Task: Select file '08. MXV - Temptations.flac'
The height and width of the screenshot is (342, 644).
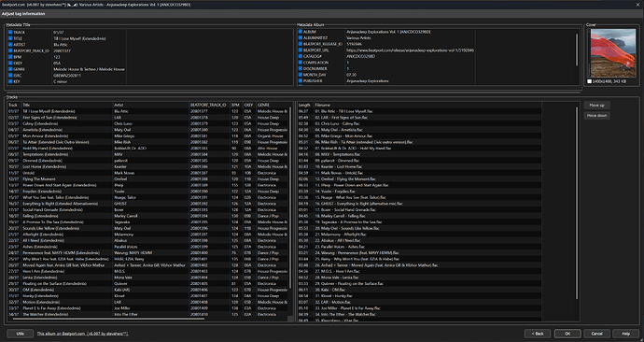Action: [419, 154]
